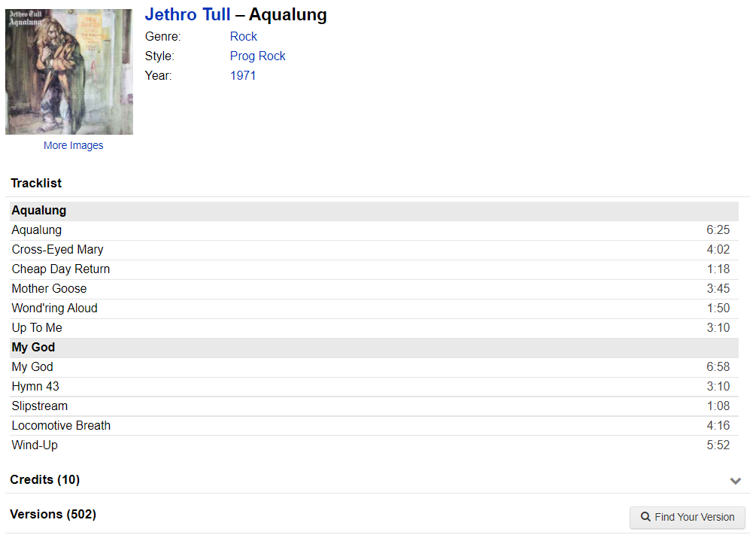756x535 pixels.
Task: Open the 1971 year link
Action: click(x=242, y=76)
